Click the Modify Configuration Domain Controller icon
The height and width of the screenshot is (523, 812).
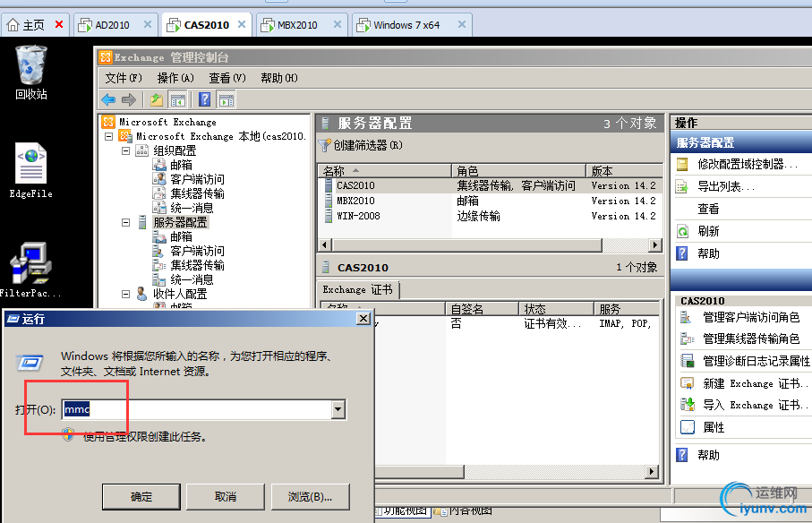[x=682, y=164]
